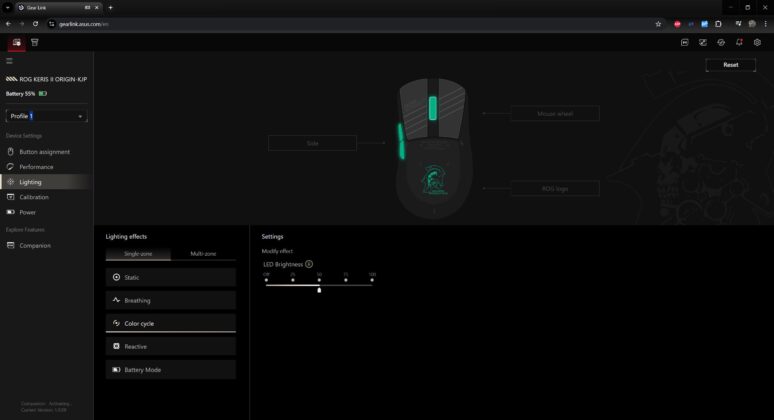Select the Breathing lighting effect

click(x=171, y=300)
